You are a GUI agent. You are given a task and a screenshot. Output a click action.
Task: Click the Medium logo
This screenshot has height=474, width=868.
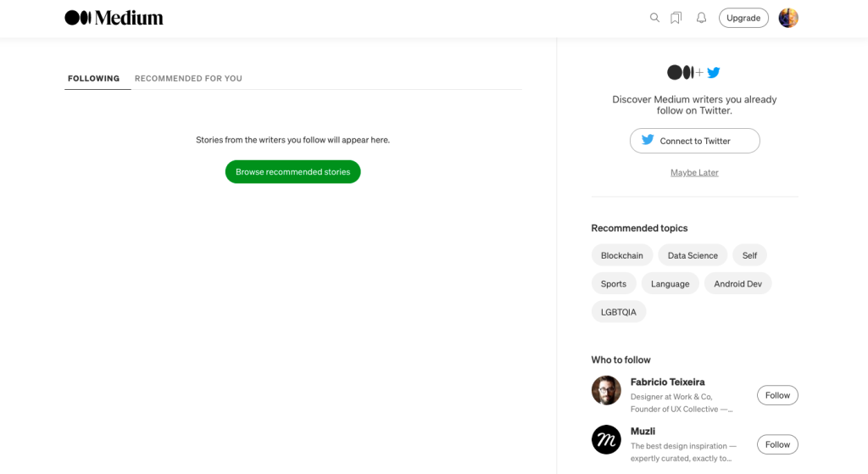[x=114, y=18]
